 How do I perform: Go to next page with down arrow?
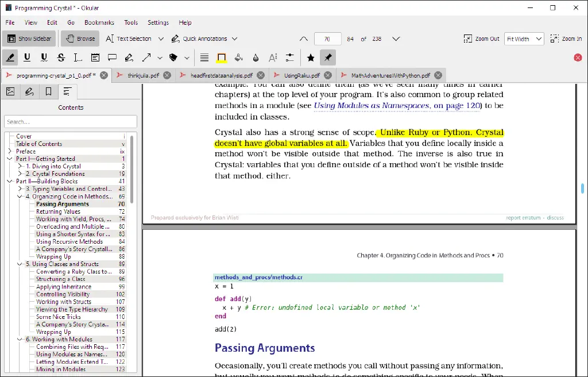pos(396,39)
